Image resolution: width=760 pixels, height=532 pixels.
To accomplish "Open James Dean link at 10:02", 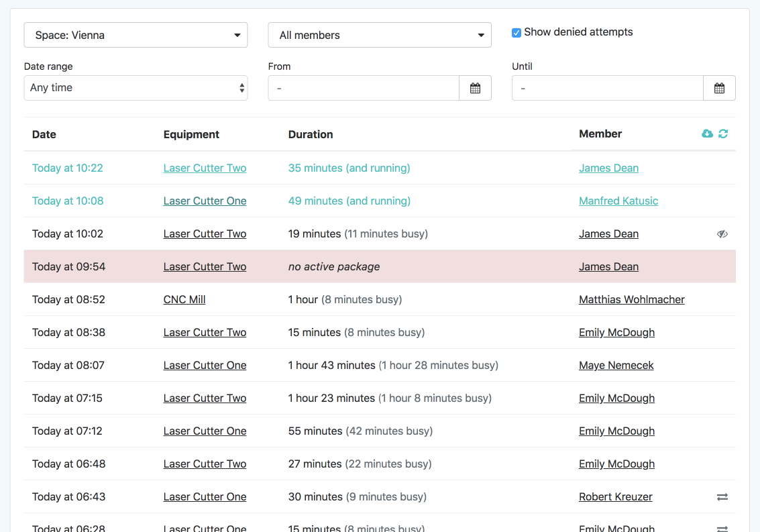I will pyautogui.click(x=608, y=233).
